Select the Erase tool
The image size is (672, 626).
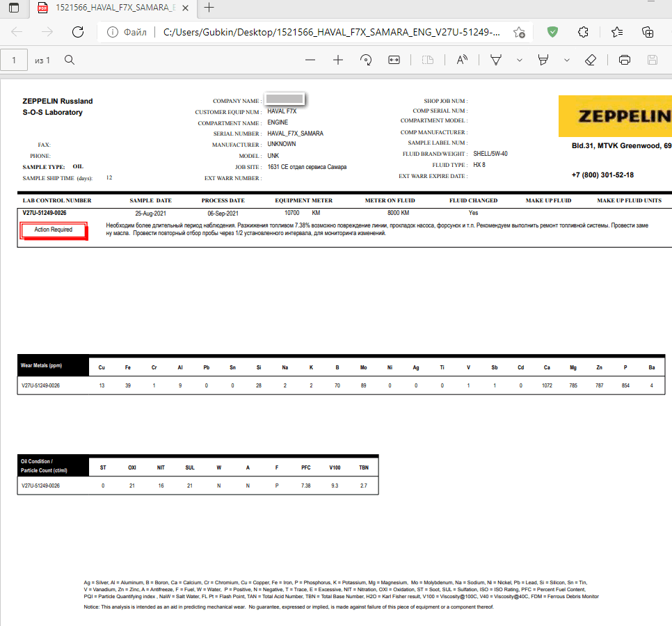[591, 60]
